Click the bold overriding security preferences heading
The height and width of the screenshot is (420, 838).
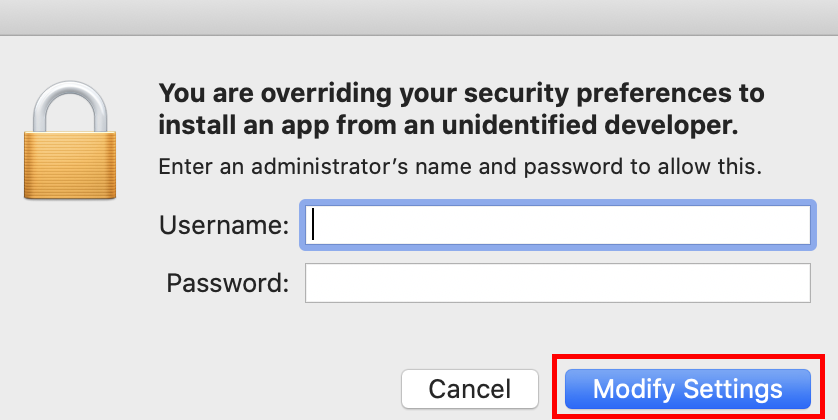coord(461,109)
